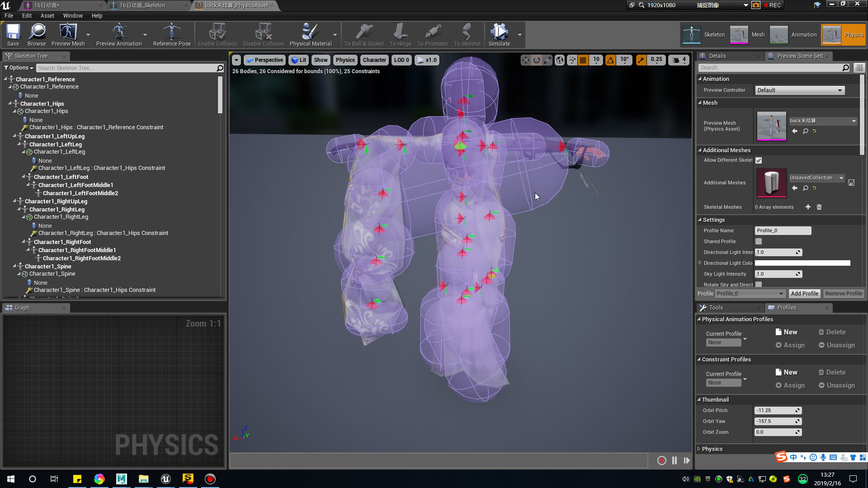Image resolution: width=868 pixels, height=488 pixels.
Task: Open the Preview Controller Default dropdown
Action: point(799,90)
